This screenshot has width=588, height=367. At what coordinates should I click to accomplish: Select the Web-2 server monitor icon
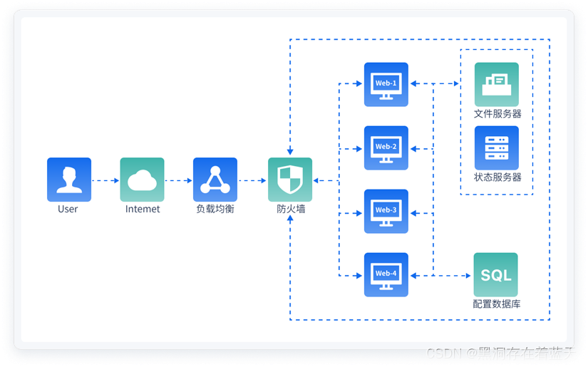click(386, 148)
